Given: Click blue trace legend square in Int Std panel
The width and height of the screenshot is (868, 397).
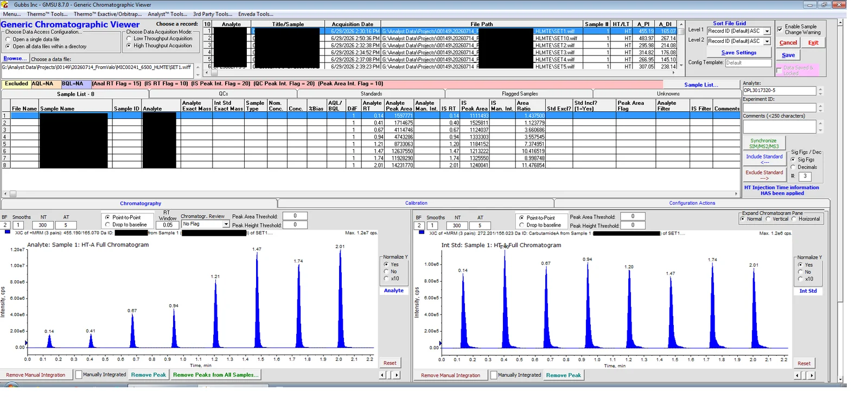Looking at the screenshot, I should (x=422, y=232).
